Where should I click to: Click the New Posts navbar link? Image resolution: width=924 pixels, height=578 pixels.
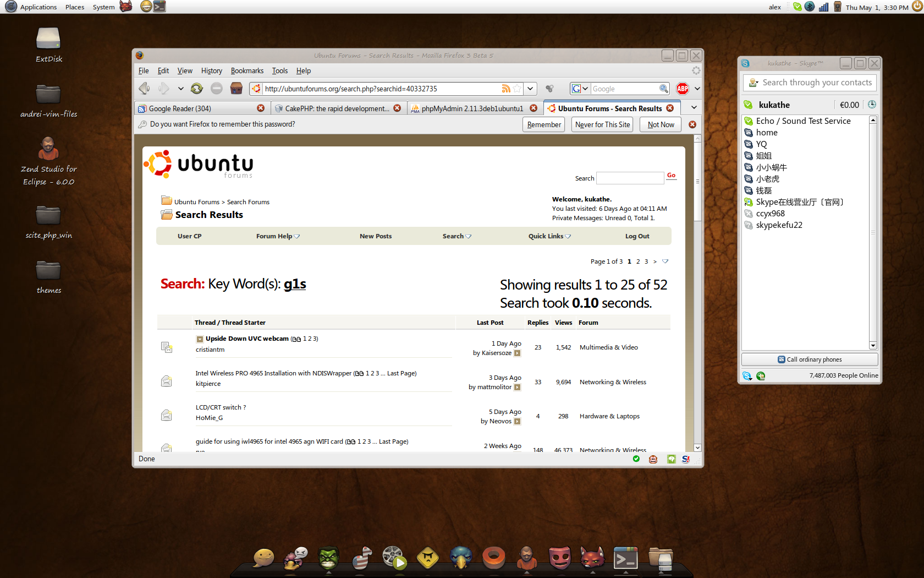click(x=376, y=236)
